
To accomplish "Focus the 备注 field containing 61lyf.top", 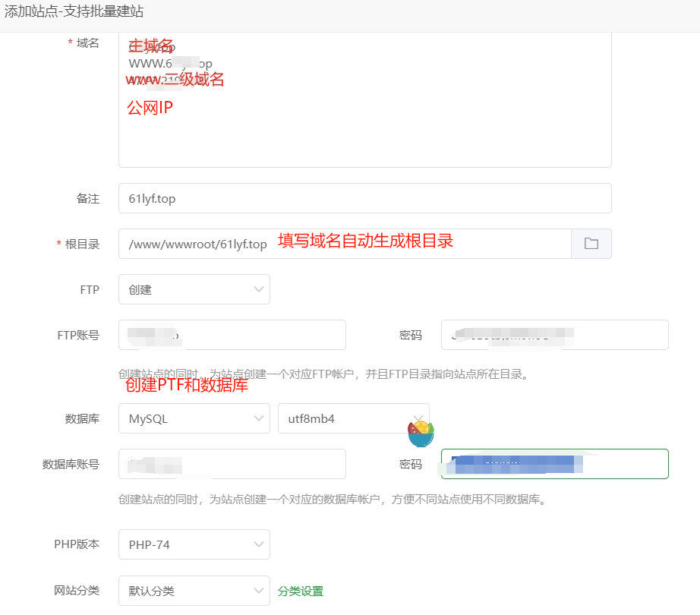I will (x=364, y=198).
